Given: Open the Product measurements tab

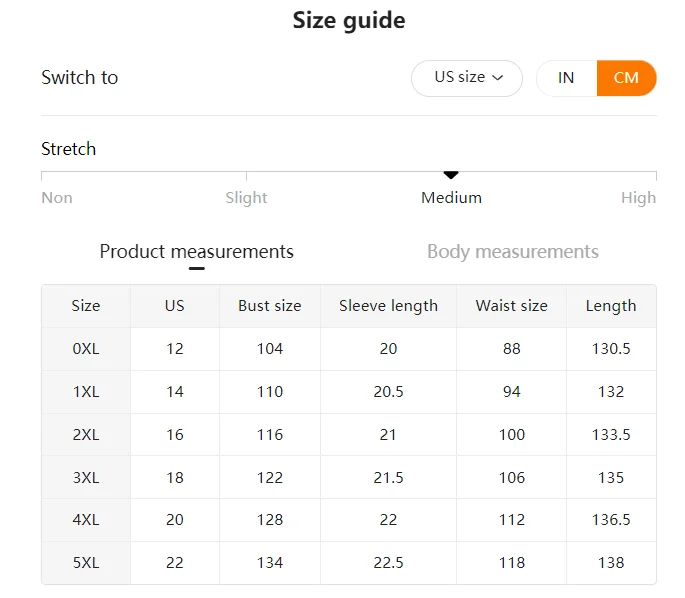Looking at the screenshot, I should tap(196, 251).
